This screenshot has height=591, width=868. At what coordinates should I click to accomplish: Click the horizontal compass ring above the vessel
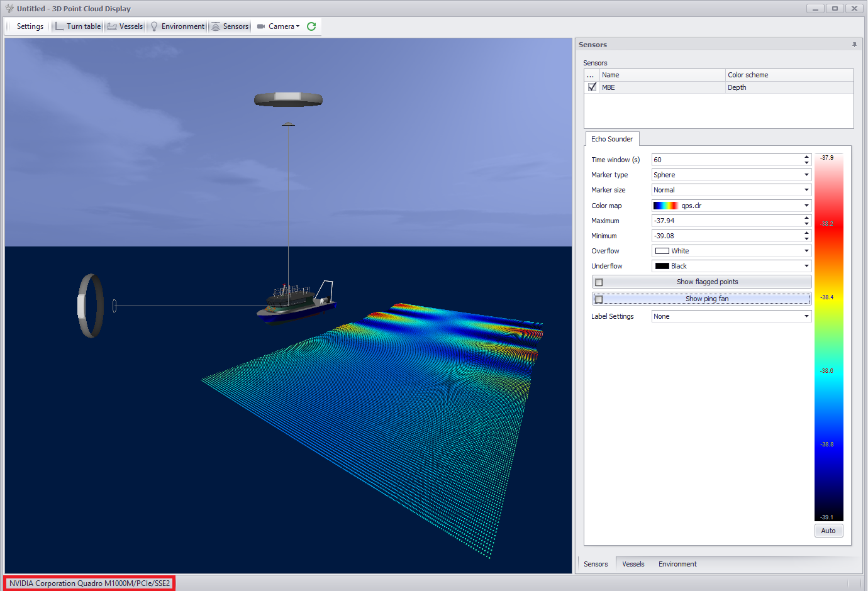click(x=288, y=99)
